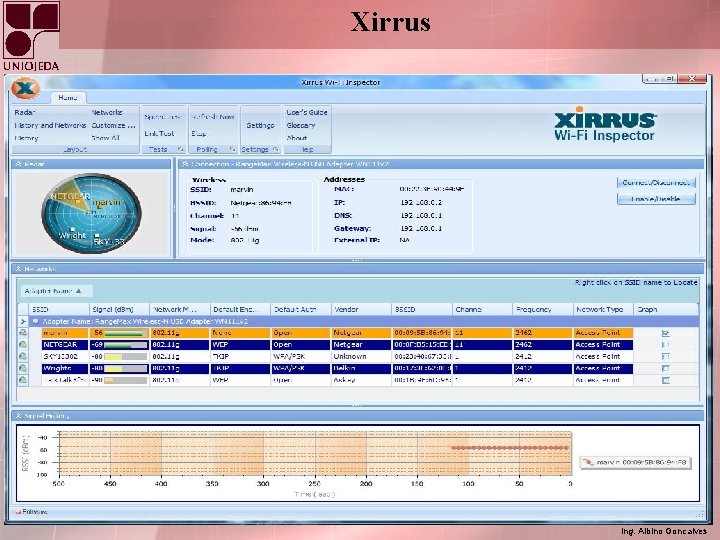Viewport: 720px width, 540px height.
Task: Click the Wrights signal strength bar
Action: click(x=126, y=368)
